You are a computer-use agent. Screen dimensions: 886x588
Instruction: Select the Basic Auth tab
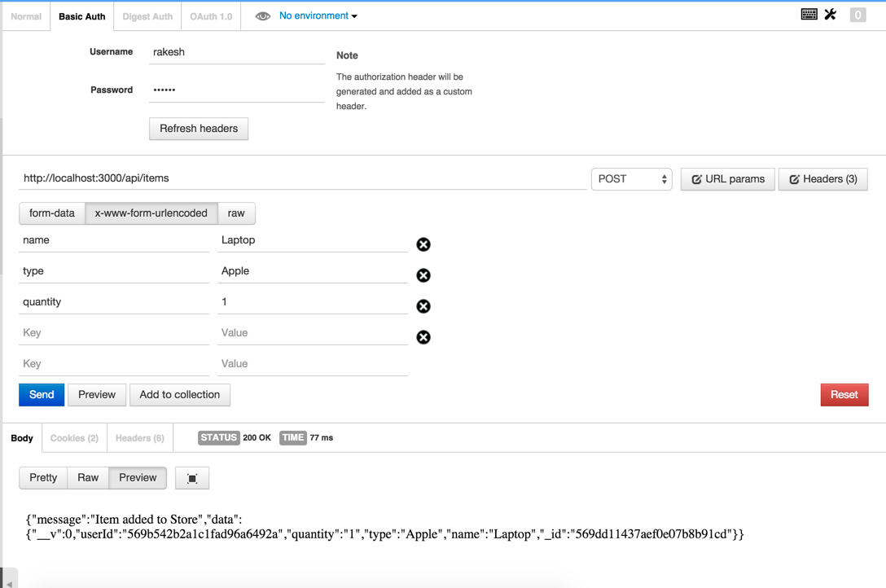(x=82, y=16)
